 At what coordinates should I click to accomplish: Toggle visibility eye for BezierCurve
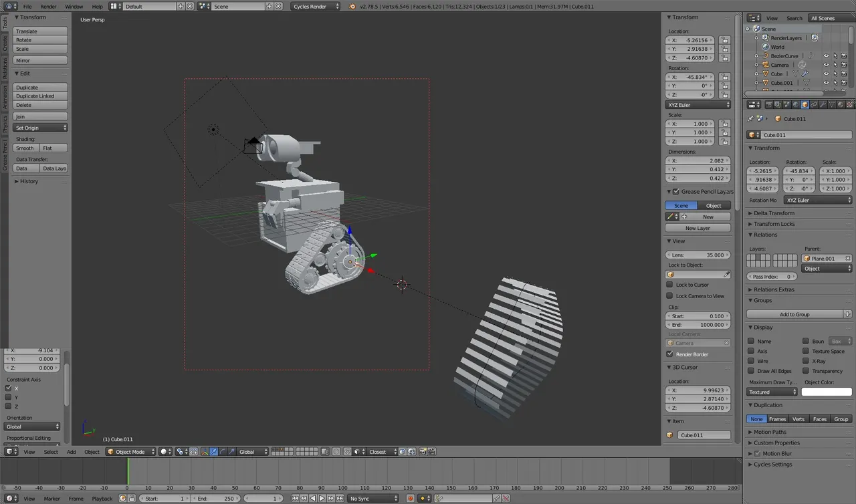click(826, 56)
